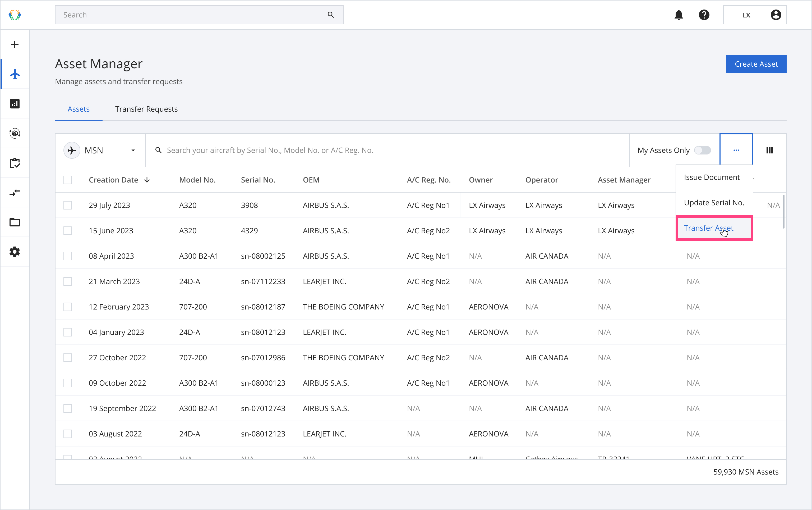Sort by Creation Date column header
The image size is (812, 510).
click(113, 180)
